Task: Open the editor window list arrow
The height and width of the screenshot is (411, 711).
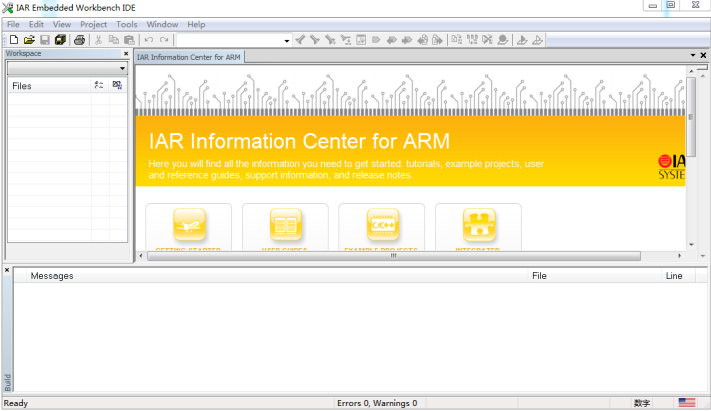Action: (693, 55)
